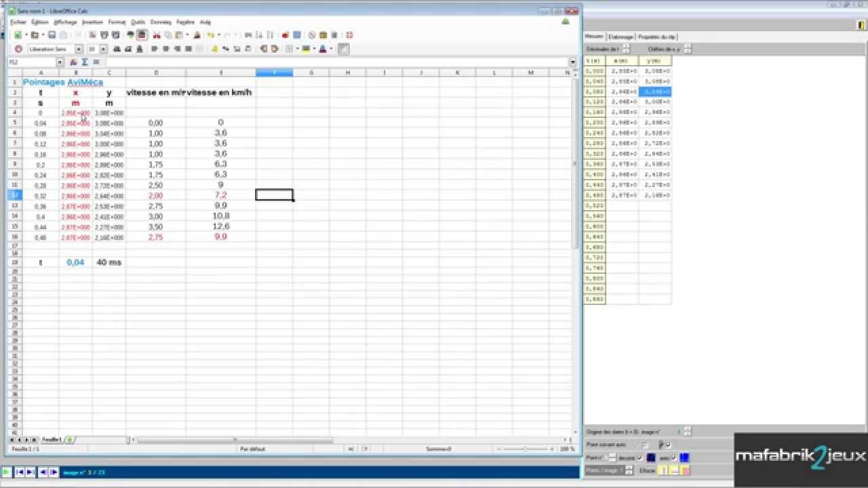Image resolution: width=868 pixels, height=488 pixels.
Task: Click the save document icon
Action: coord(52,35)
